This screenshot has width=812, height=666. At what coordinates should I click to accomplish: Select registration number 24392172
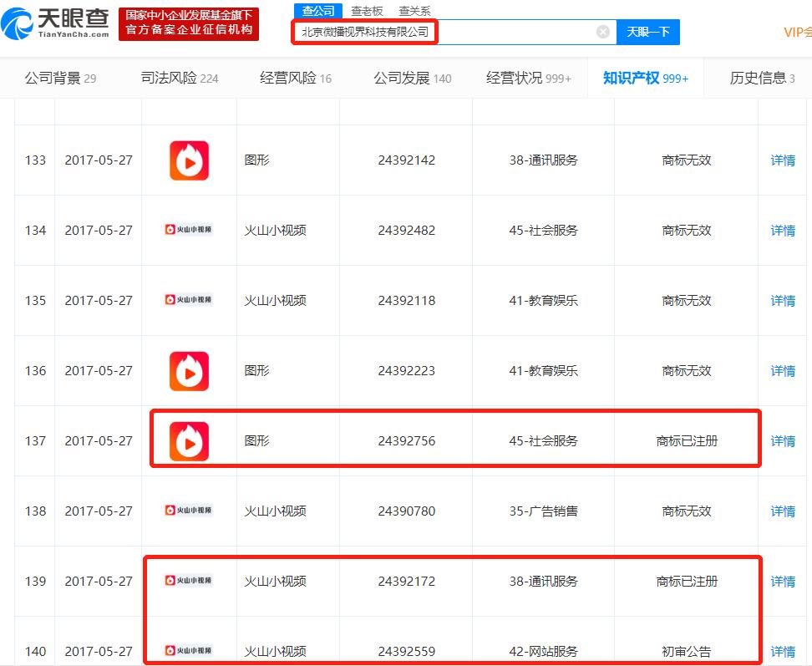pos(407,582)
